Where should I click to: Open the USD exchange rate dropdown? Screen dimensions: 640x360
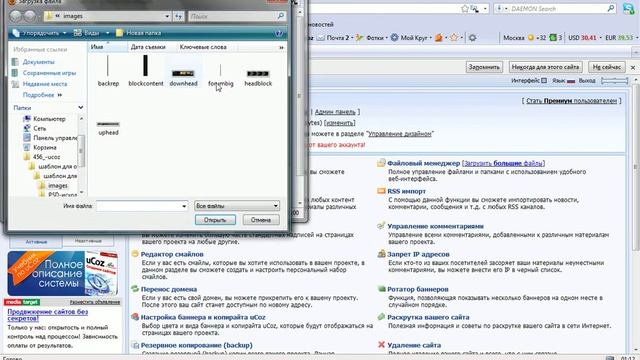(600, 38)
